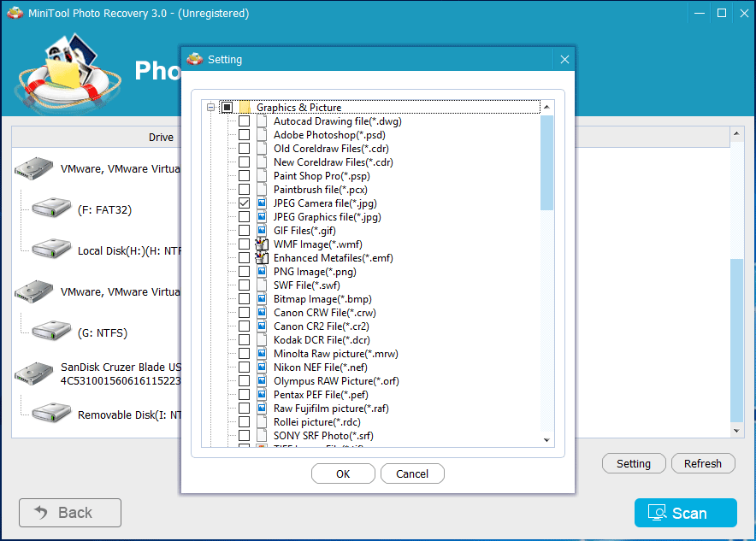Select the Rollei picture(*.rdc) row text
756x541 pixels.
[x=316, y=421]
